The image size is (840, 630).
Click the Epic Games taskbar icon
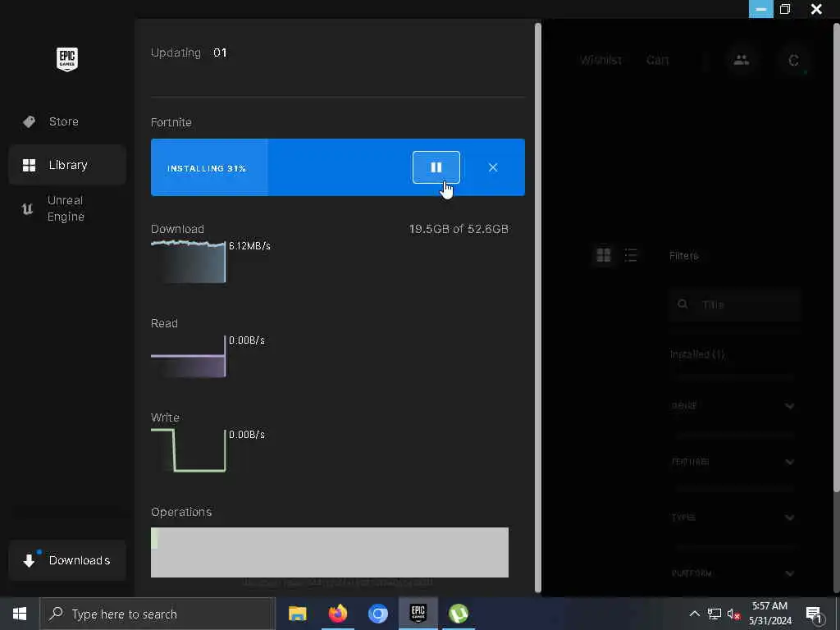pos(418,614)
